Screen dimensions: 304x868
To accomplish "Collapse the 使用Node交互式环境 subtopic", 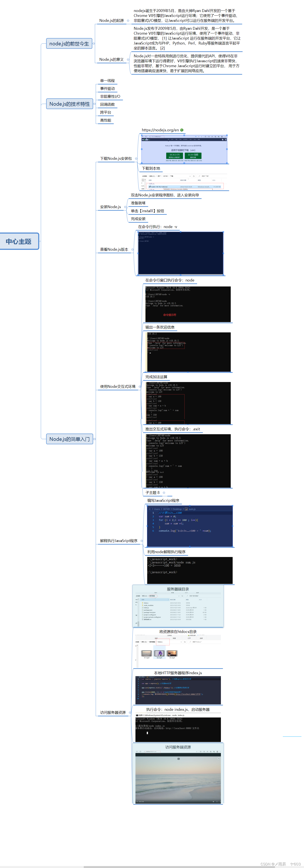I will pos(139,387).
